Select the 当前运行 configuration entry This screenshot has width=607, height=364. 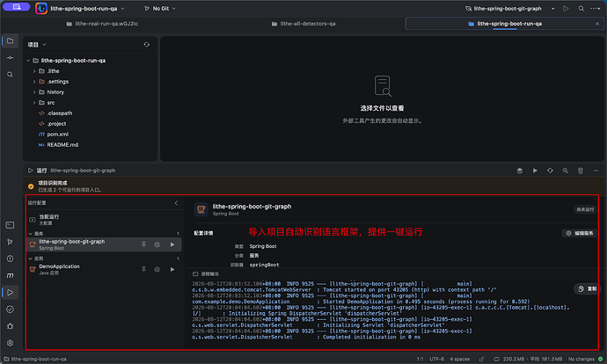point(104,219)
